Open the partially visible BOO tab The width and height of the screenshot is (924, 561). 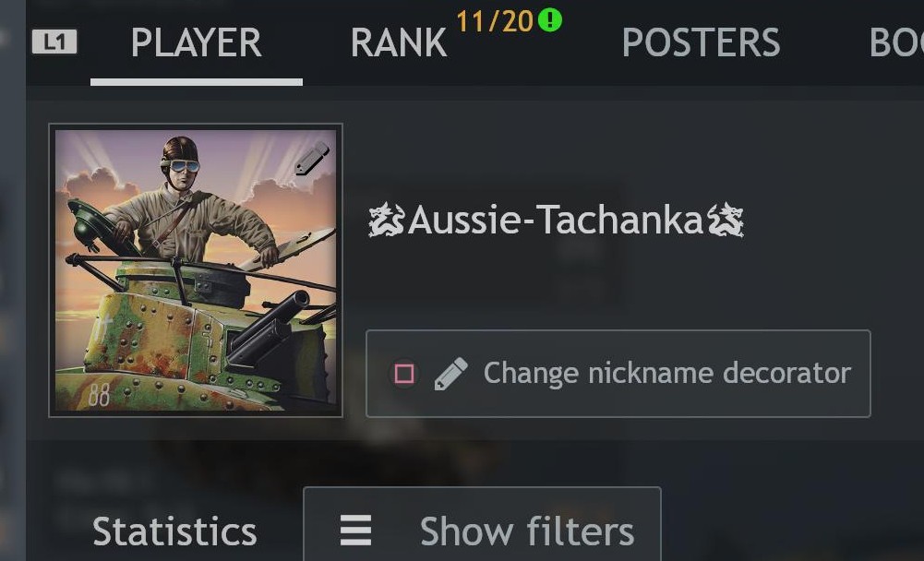[896, 42]
